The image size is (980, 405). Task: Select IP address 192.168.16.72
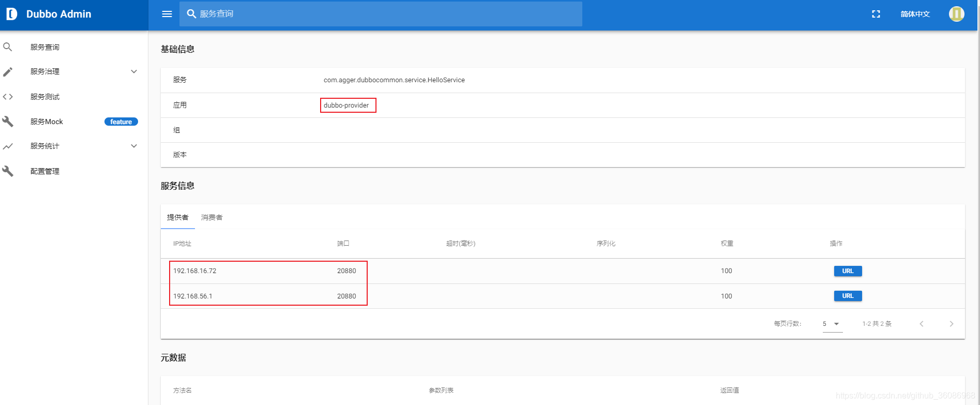[x=195, y=271]
